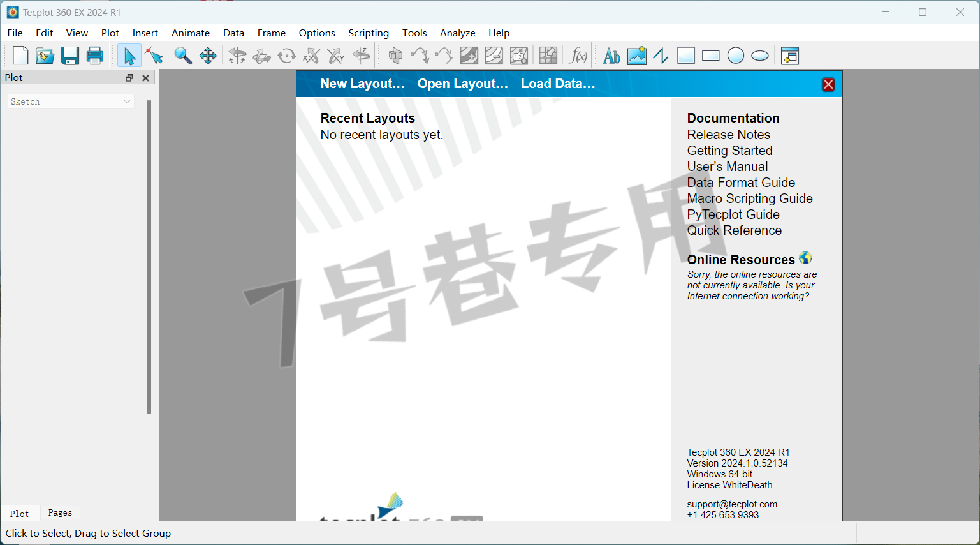Open the Macro Scripting Guide link
This screenshot has width=980, height=545.
[x=750, y=198]
